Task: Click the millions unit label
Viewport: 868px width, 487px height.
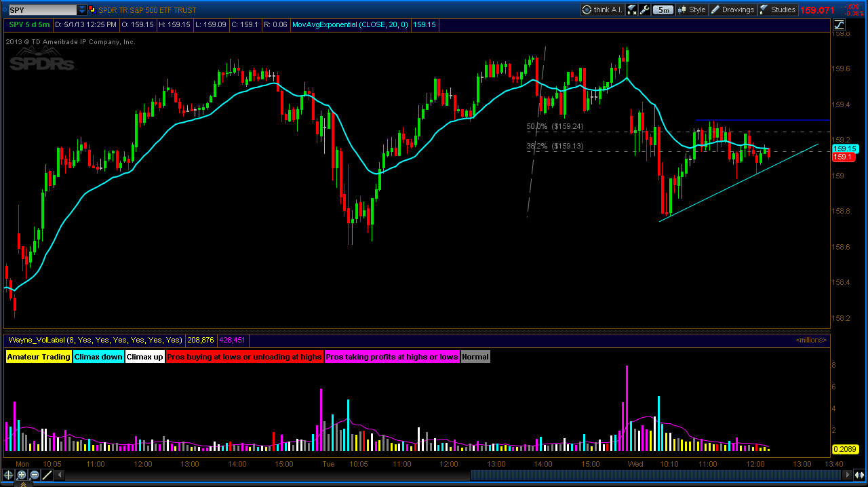Action: coord(812,340)
